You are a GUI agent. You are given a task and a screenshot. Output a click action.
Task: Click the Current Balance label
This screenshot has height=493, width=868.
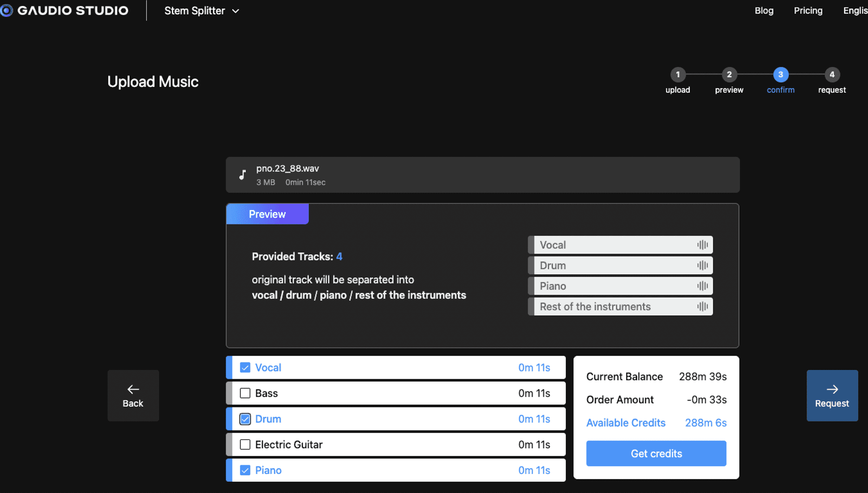click(625, 377)
